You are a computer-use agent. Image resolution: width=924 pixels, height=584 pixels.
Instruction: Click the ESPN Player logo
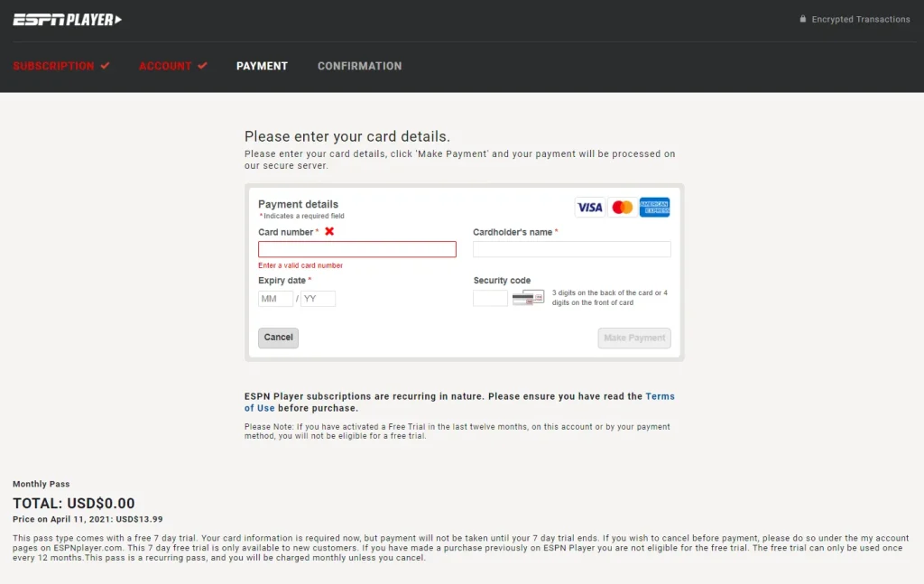point(67,20)
